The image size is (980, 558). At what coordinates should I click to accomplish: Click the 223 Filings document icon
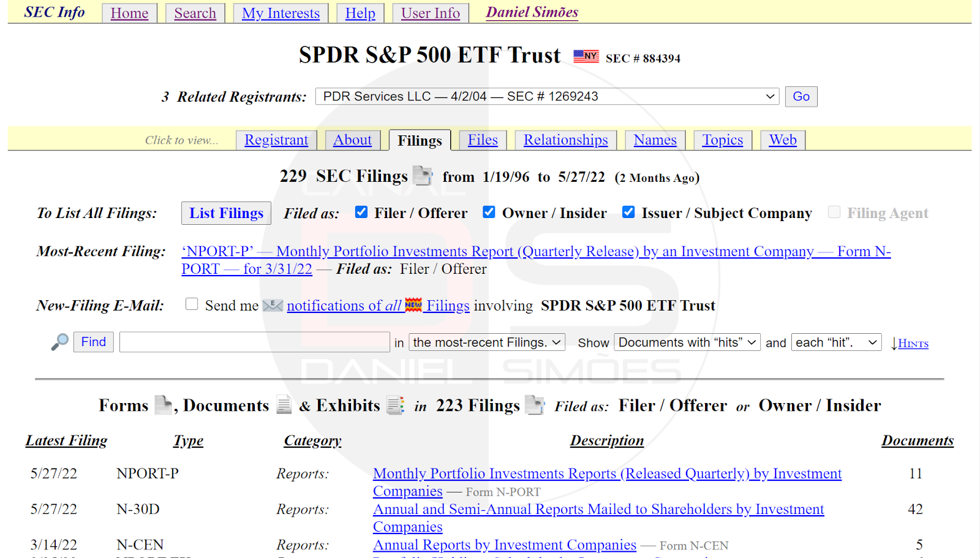click(535, 405)
